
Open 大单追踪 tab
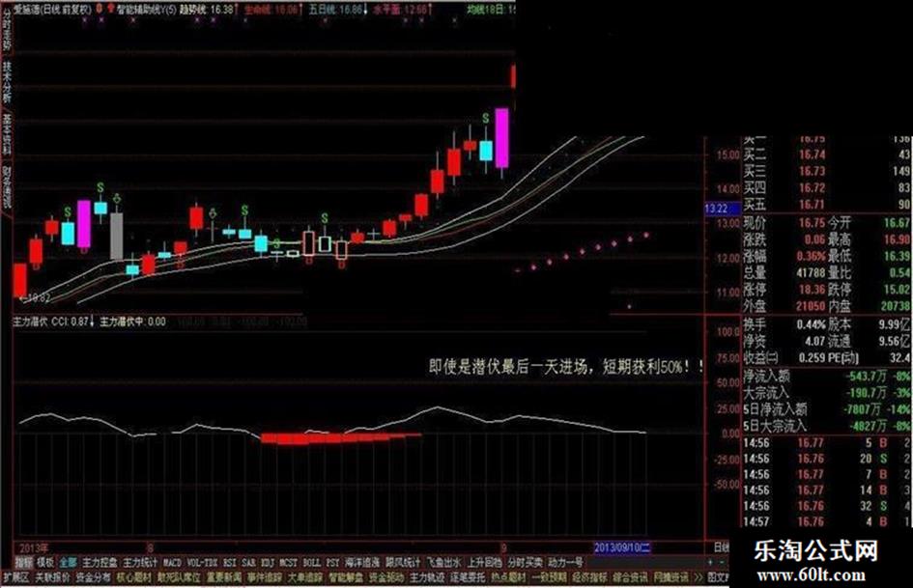tap(305, 577)
